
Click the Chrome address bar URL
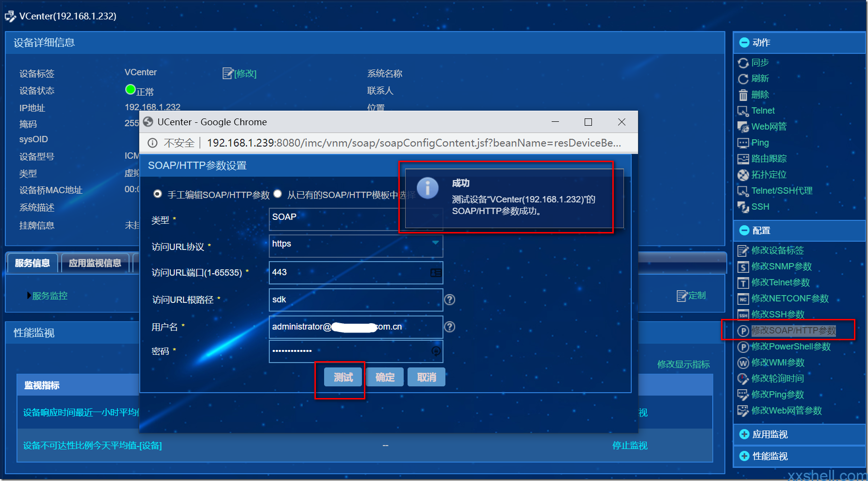pyautogui.click(x=414, y=143)
